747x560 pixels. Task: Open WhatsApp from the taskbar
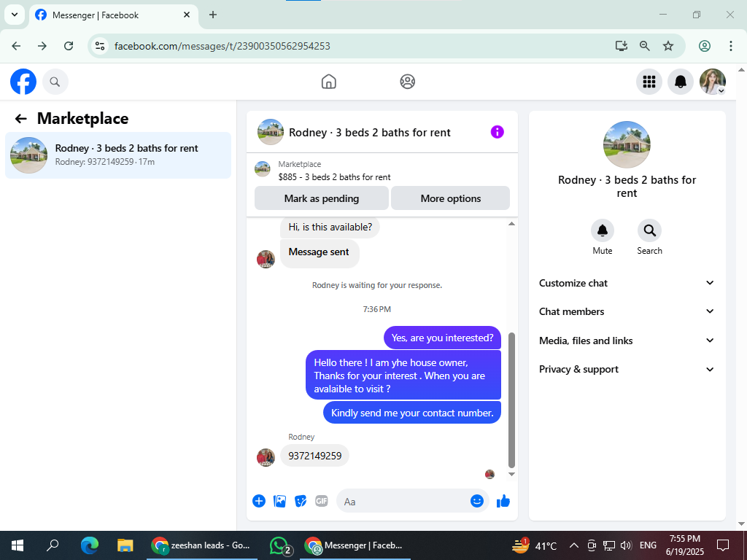click(x=279, y=545)
